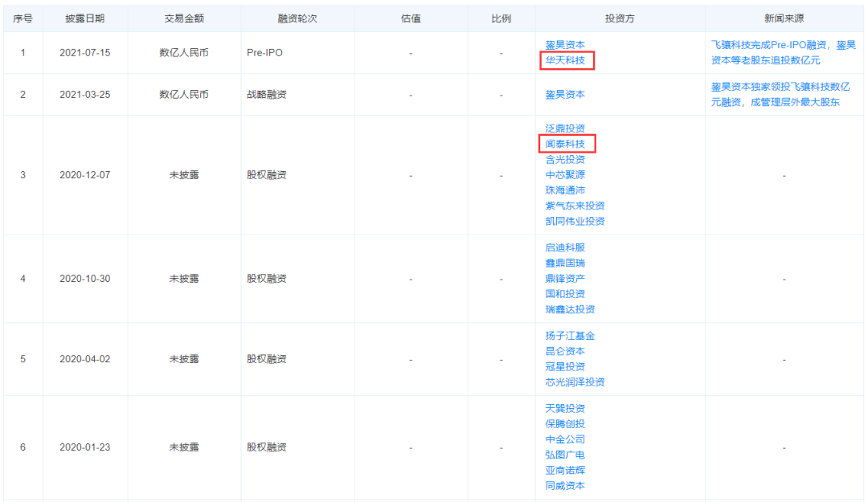This screenshot has width=868, height=502.
Task: Click row number 6 in 序号 column
Action: (23, 447)
